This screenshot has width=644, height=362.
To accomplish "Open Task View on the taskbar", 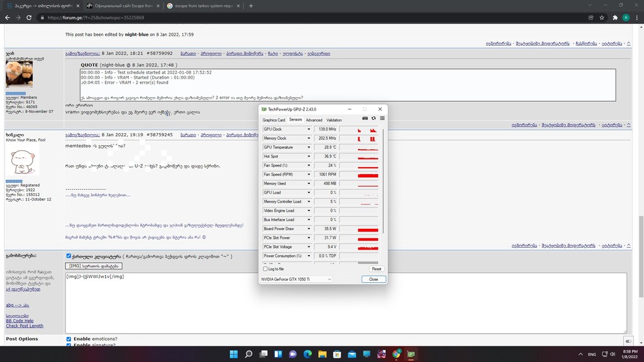I will 264,354.
